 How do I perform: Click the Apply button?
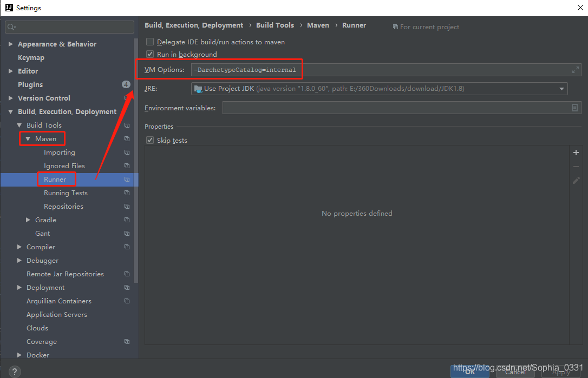pos(560,371)
